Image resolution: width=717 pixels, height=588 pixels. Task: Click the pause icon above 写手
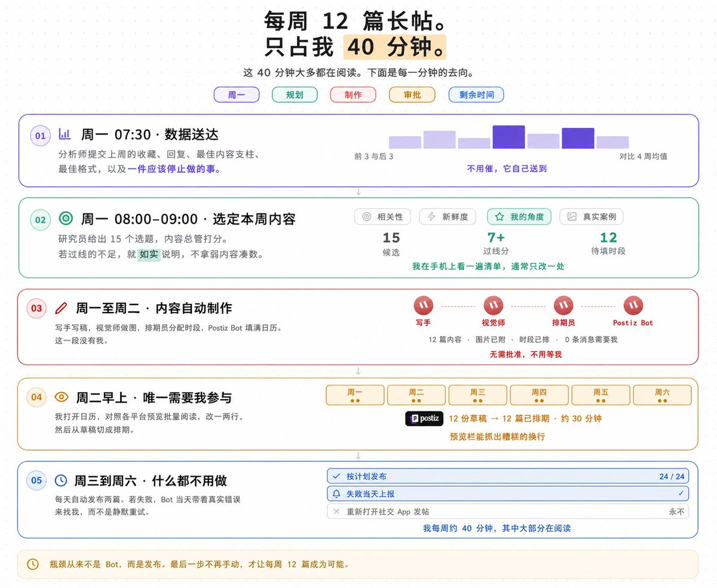pos(424,306)
